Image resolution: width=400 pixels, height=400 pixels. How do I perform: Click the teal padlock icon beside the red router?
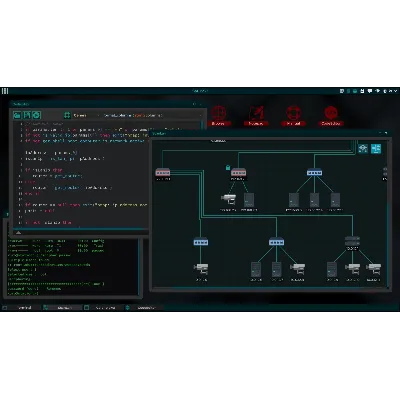click(228, 167)
